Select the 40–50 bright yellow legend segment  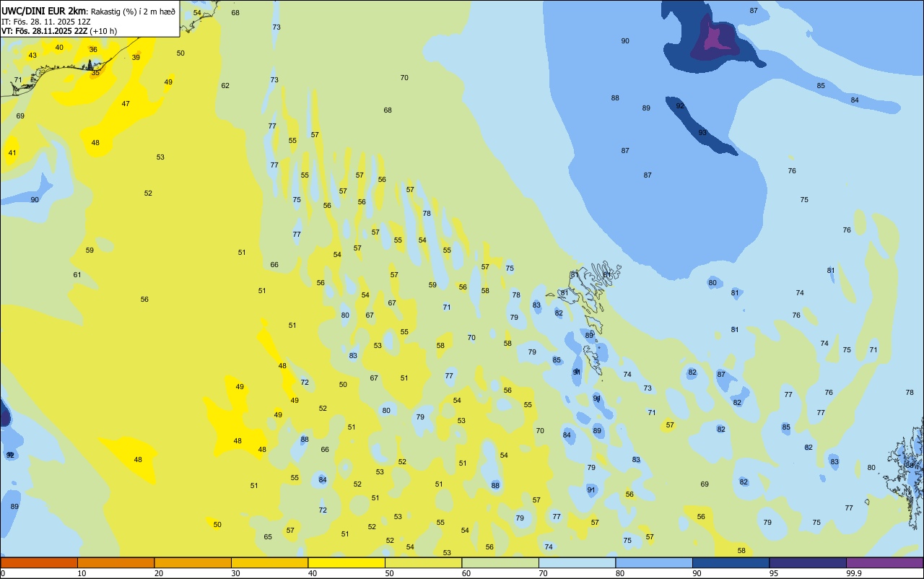tap(346, 562)
